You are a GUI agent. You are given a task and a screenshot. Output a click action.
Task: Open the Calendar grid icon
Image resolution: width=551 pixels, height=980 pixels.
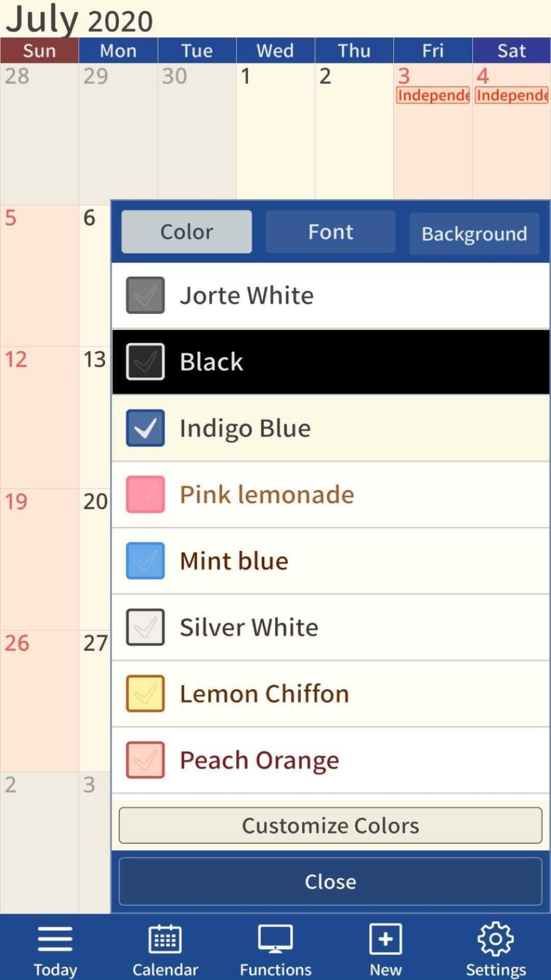pos(165,939)
